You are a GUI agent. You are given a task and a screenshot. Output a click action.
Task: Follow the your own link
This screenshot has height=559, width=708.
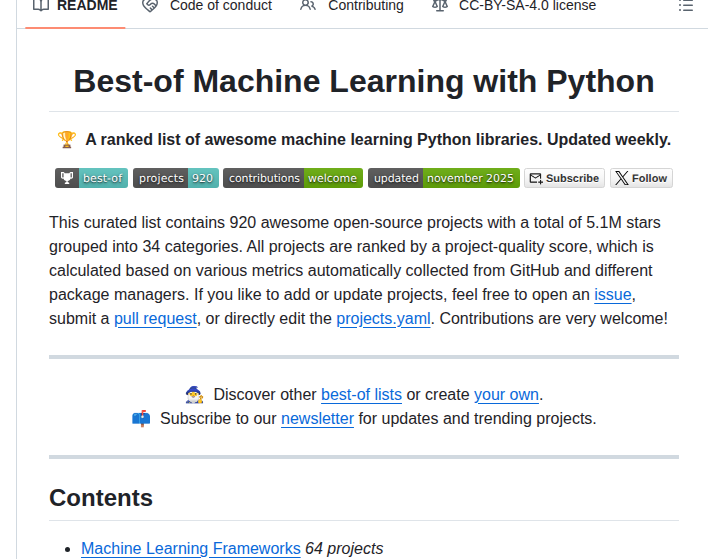[x=506, y=395]
